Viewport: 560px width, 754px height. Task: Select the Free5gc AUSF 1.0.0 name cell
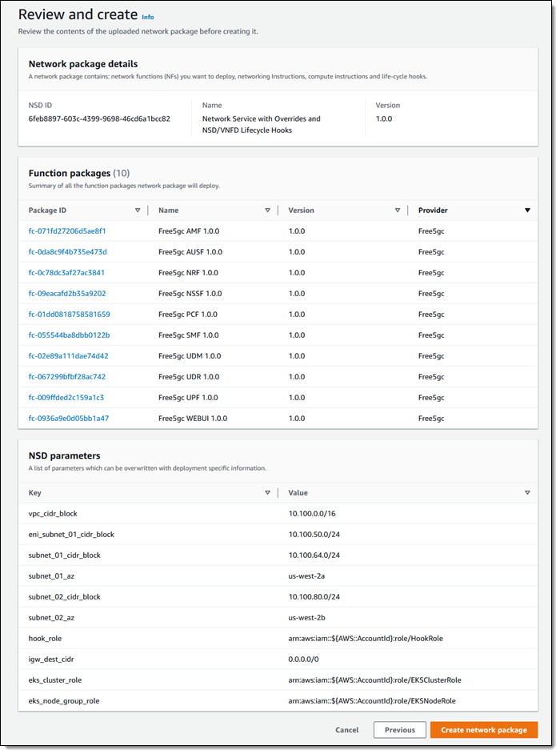click(x=190, y=251)
